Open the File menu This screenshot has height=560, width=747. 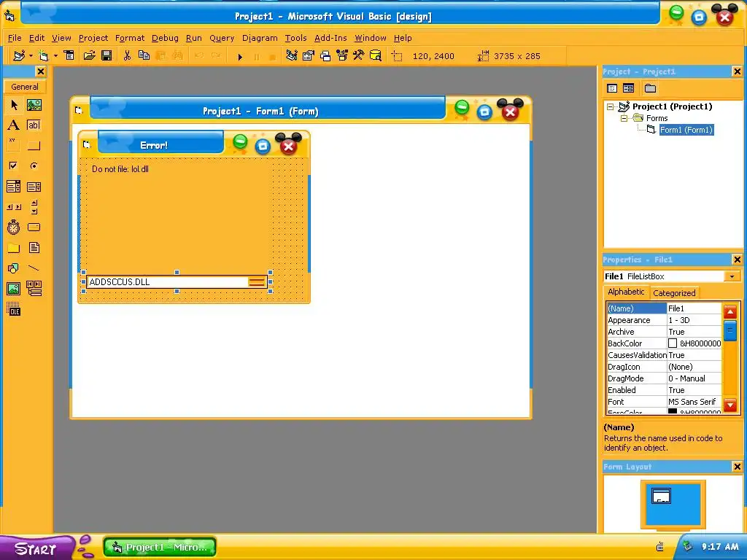pos(15,38)
